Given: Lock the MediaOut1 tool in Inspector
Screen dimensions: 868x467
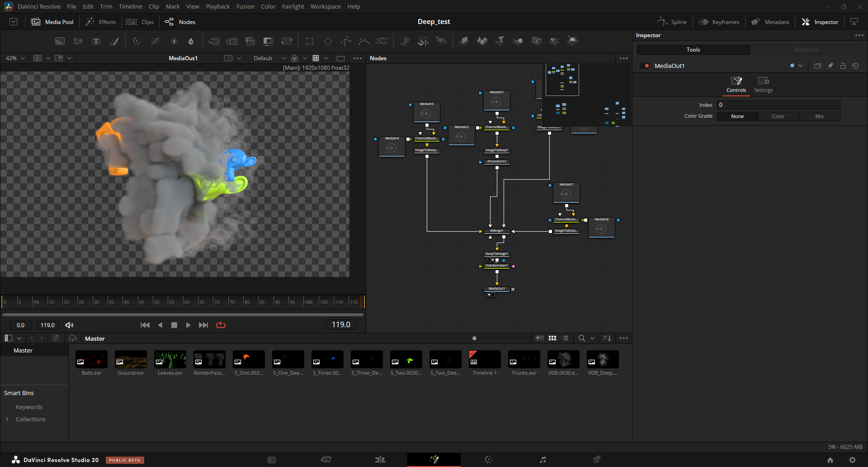Looking at the screenshot, I should click(x=843, y=66).
